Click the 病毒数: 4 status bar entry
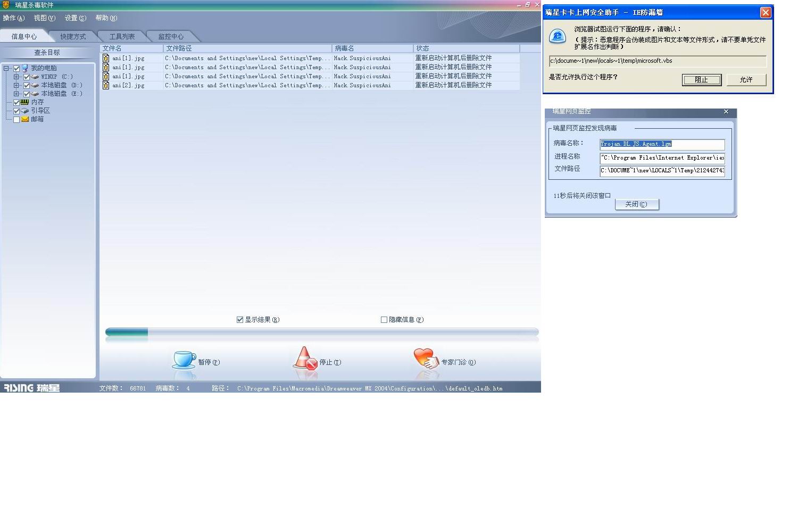 173,388
